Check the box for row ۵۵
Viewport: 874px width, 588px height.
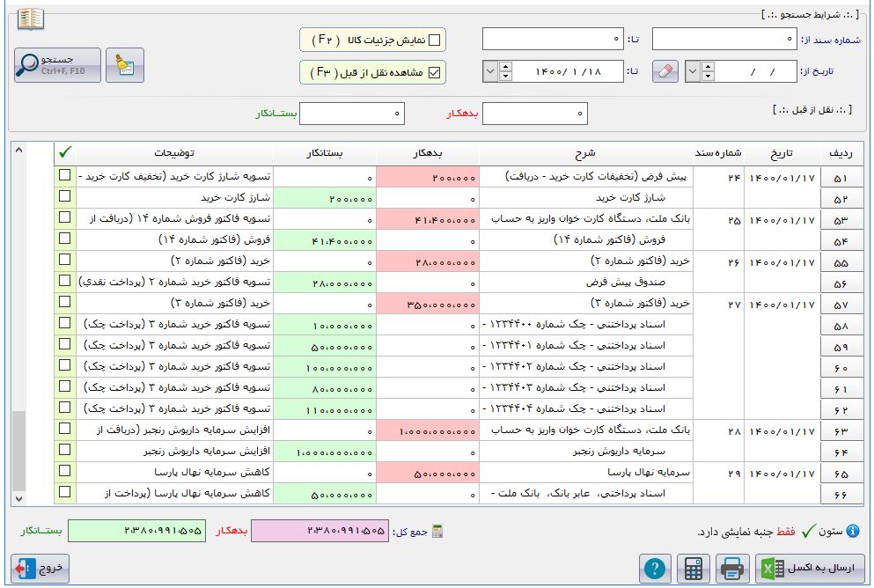[x=64, y=260]
